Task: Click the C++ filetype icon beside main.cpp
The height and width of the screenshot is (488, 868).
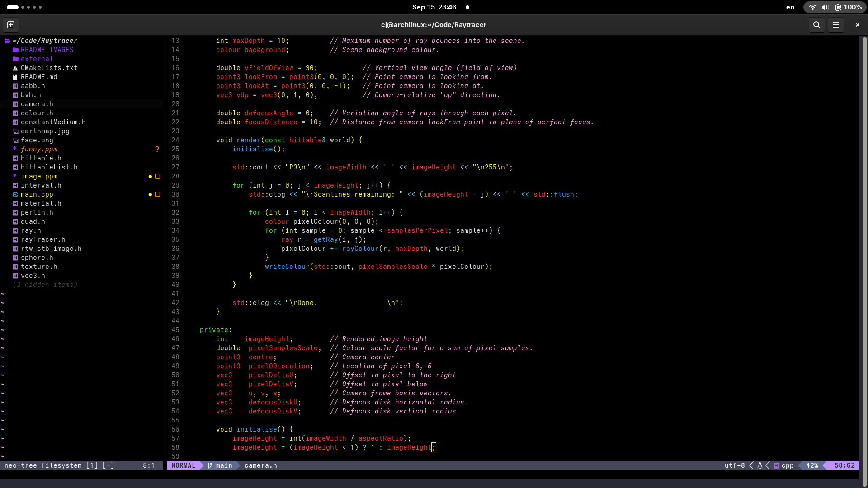Action: tap(15, 194)
